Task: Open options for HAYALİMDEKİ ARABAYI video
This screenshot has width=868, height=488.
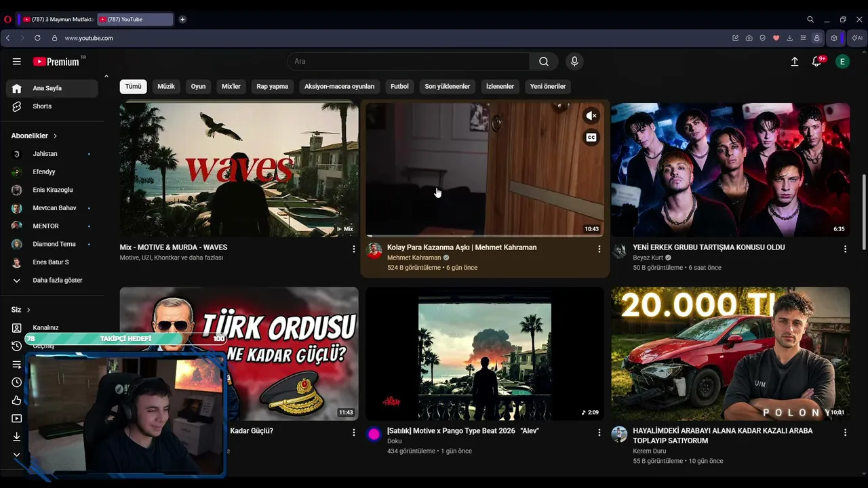Action: 845,432
